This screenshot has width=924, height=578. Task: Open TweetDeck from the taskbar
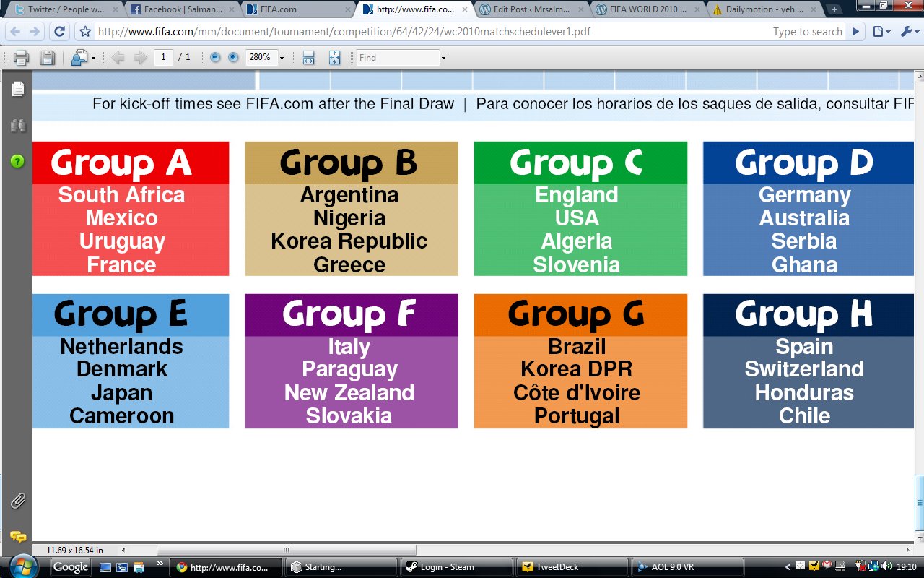pos(570,566)
